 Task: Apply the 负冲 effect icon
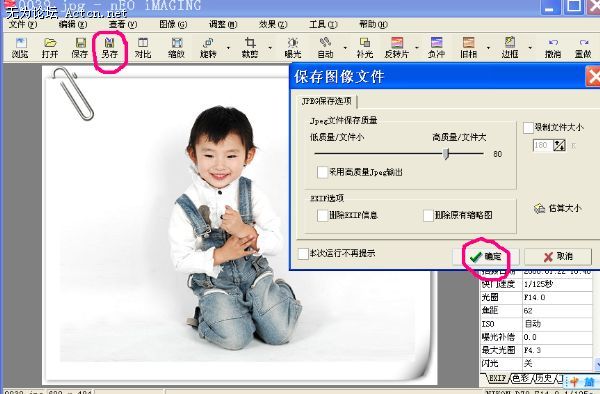click(436, 47)
